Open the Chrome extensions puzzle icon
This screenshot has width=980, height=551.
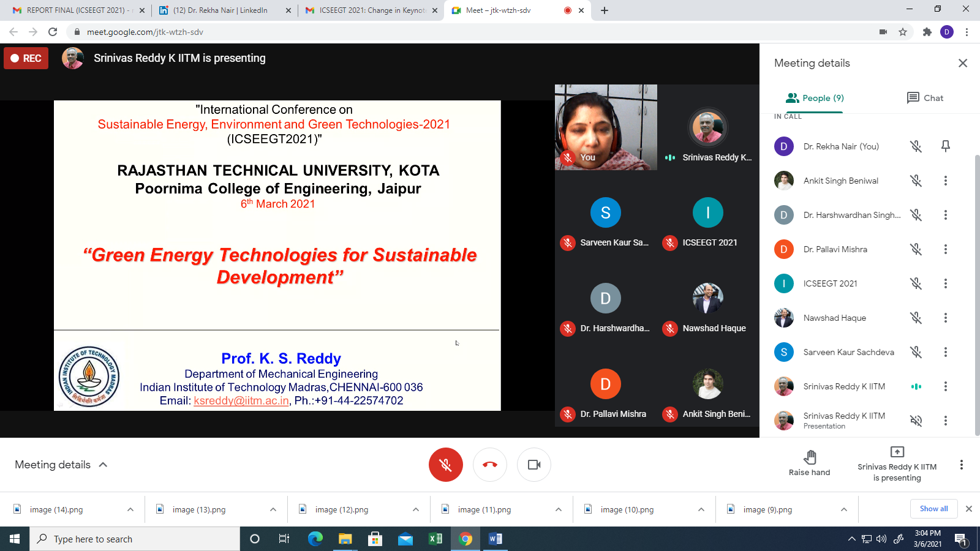(x=927, y=32)
